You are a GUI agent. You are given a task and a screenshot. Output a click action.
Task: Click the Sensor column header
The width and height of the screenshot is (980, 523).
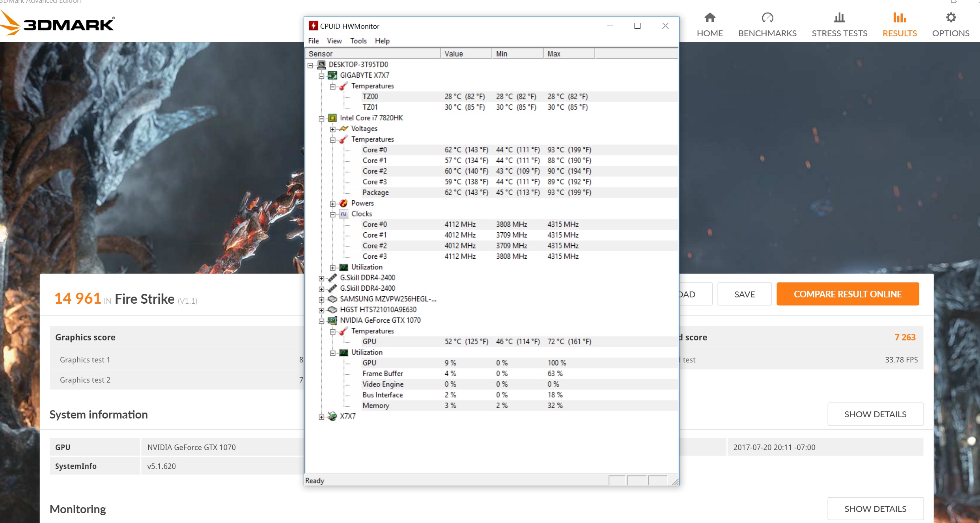click(373, 53)
